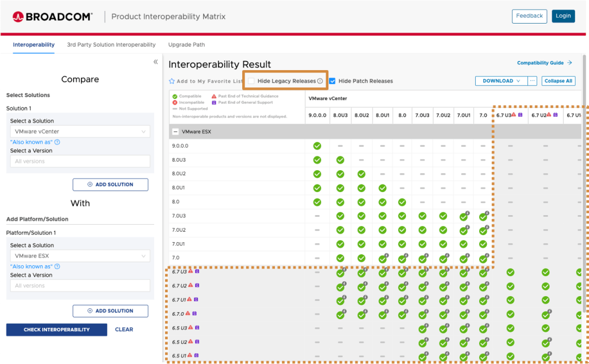Click the calendar icon on vCenter 6.7 U2 column header

555,114
